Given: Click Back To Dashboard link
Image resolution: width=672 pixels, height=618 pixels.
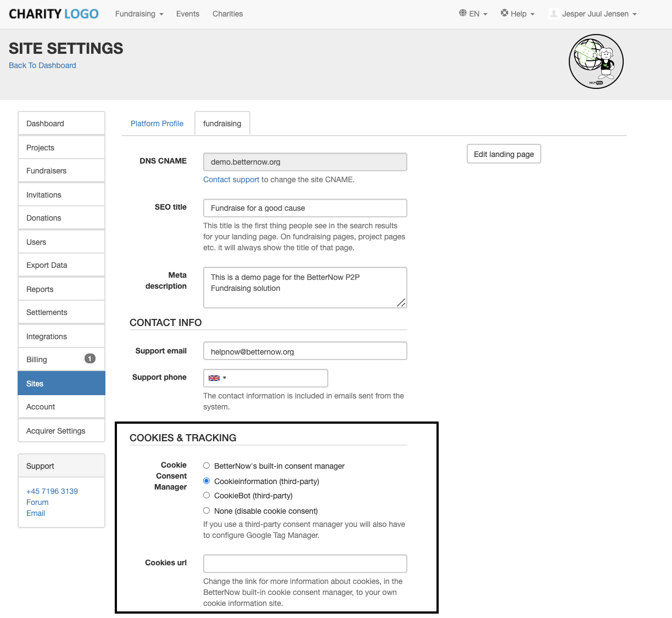Looking at the screenshot, I should click(42, 65).
